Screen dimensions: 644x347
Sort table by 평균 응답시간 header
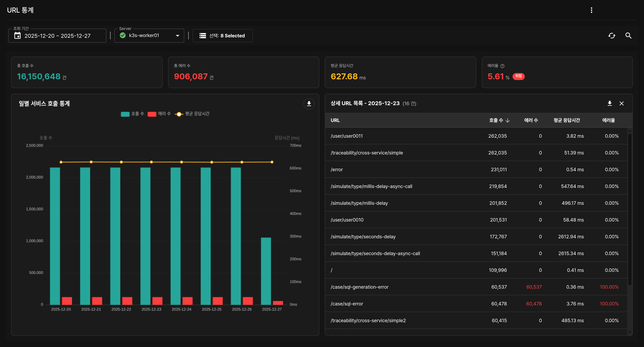pyautogui.click(x=567, y=120)
